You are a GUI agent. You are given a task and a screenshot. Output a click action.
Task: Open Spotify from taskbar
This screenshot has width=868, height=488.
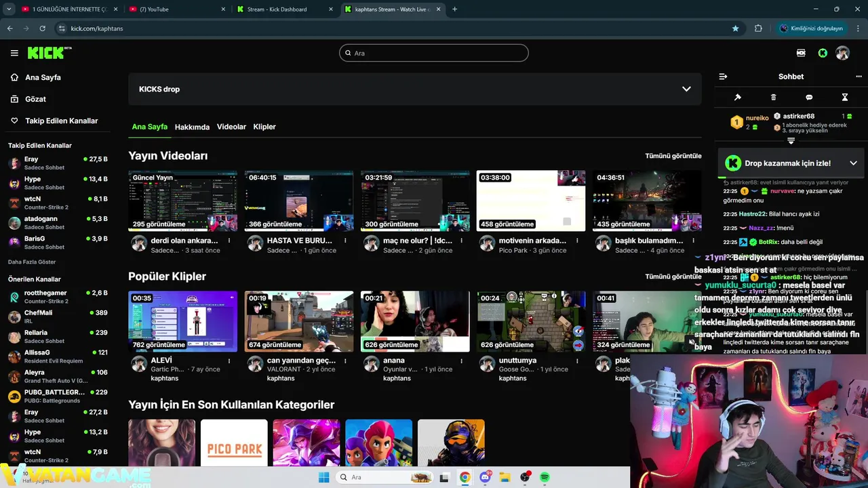[x=545, y=477]
